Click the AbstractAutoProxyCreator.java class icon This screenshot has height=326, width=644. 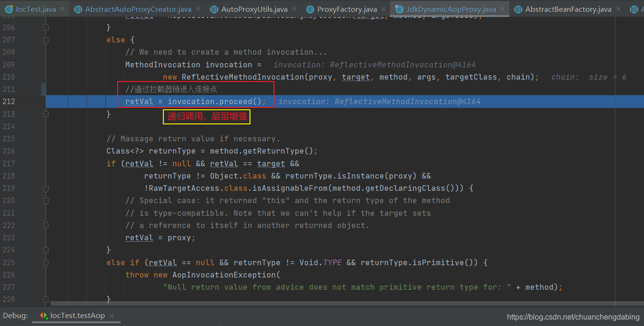point(78,9)
